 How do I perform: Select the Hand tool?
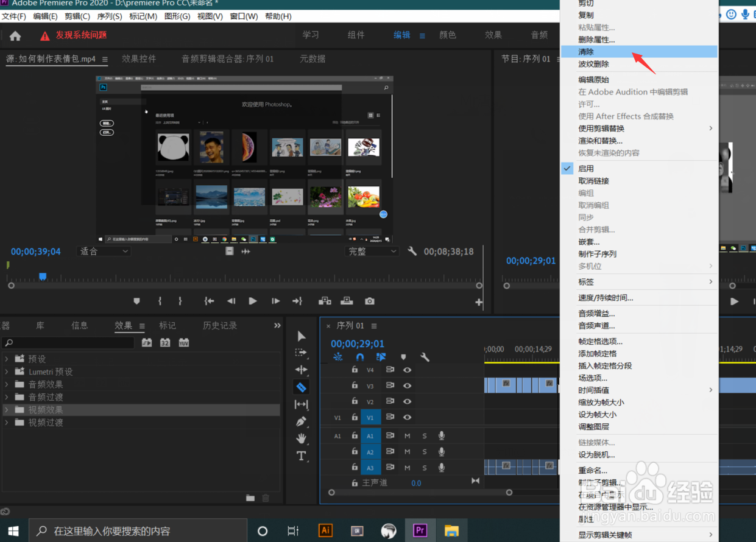[301, 438]
